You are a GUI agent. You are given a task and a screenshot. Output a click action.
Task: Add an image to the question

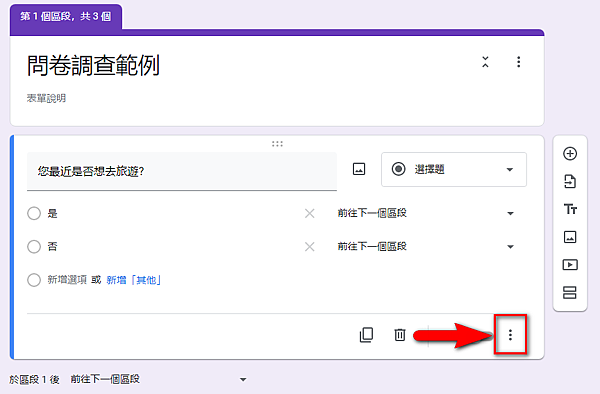point(359,169)
